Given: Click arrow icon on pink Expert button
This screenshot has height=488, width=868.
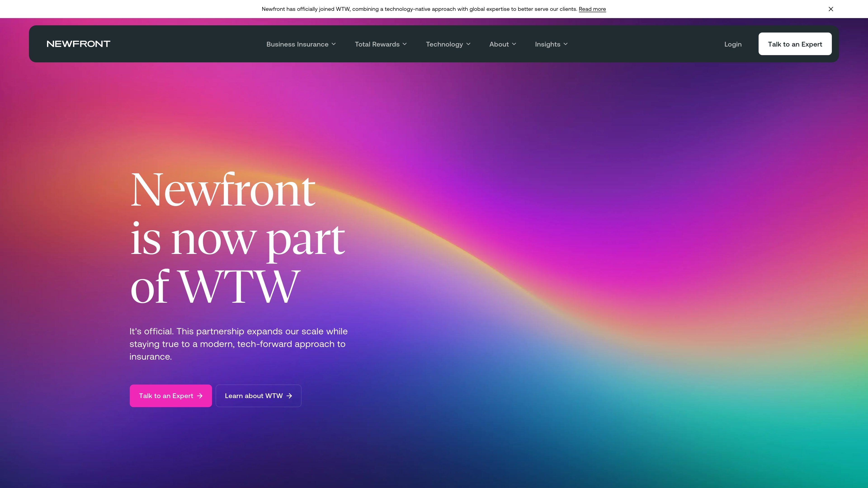Looking at the screenshot, I should point(200,396).
